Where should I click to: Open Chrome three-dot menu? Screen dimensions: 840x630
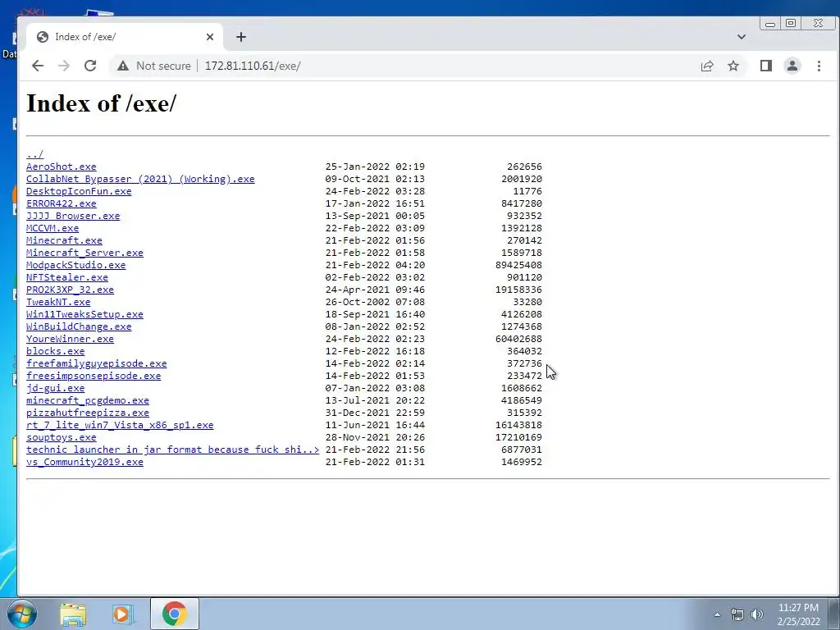click(819, 66)
